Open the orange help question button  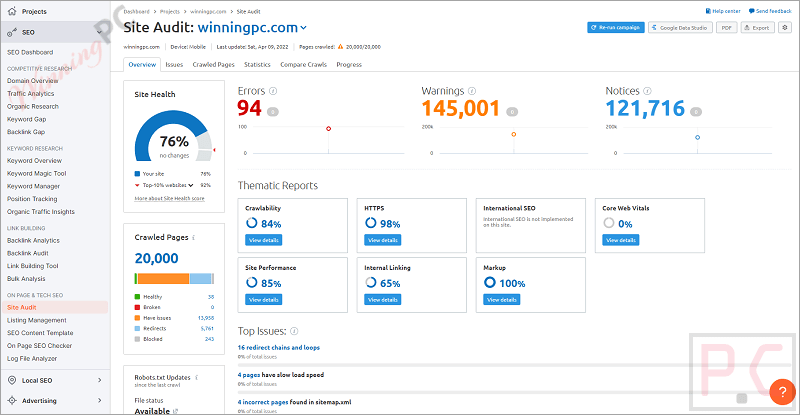pyautogui.click(x=782, y=392)
